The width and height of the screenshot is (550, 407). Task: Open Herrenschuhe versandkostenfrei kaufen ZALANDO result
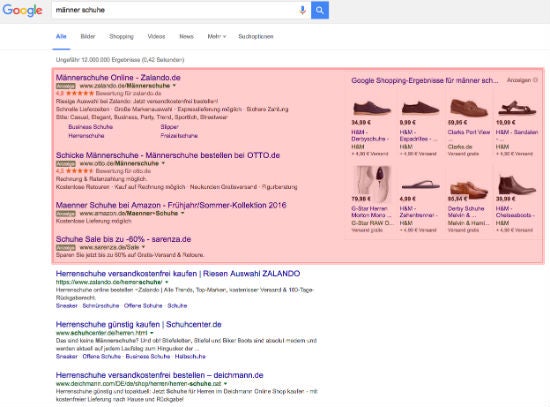click(x=178, y=274)
